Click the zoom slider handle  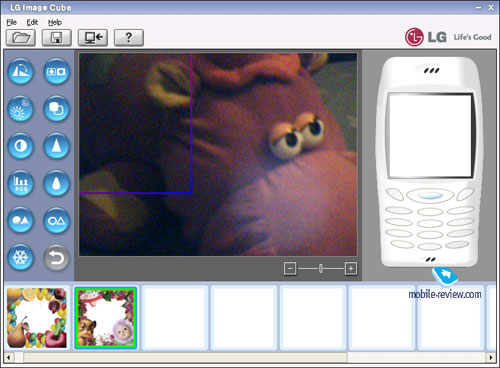320,268
